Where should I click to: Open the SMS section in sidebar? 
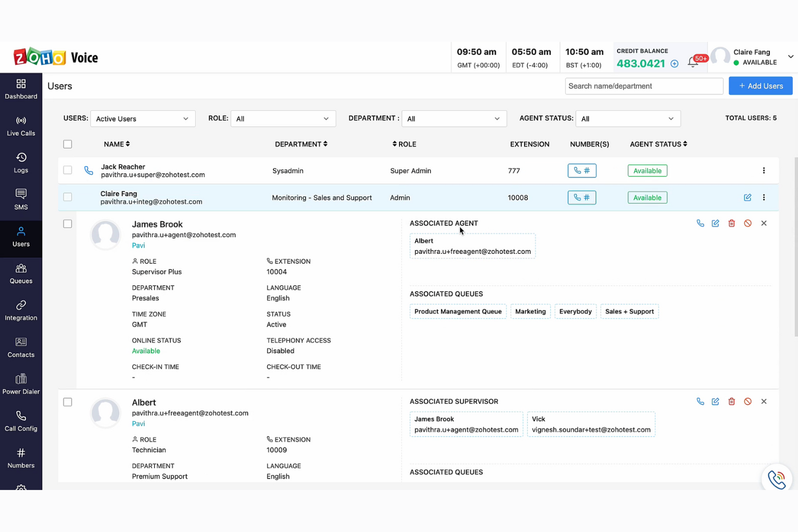pos(21,199)
